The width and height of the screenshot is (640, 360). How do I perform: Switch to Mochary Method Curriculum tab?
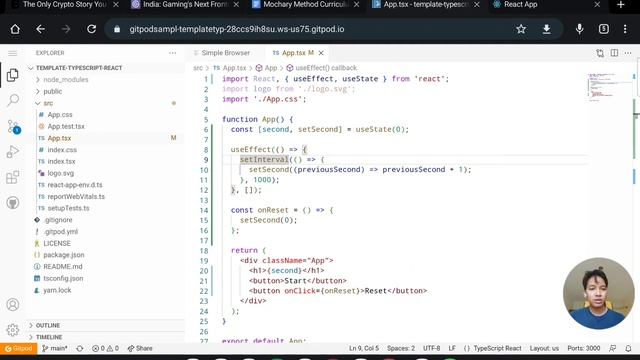point(305,4)
